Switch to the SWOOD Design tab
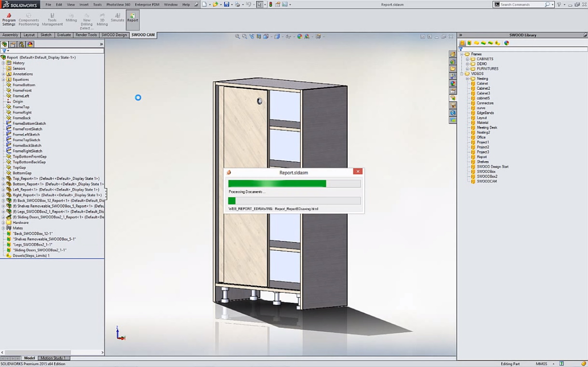 coord(114,35)
